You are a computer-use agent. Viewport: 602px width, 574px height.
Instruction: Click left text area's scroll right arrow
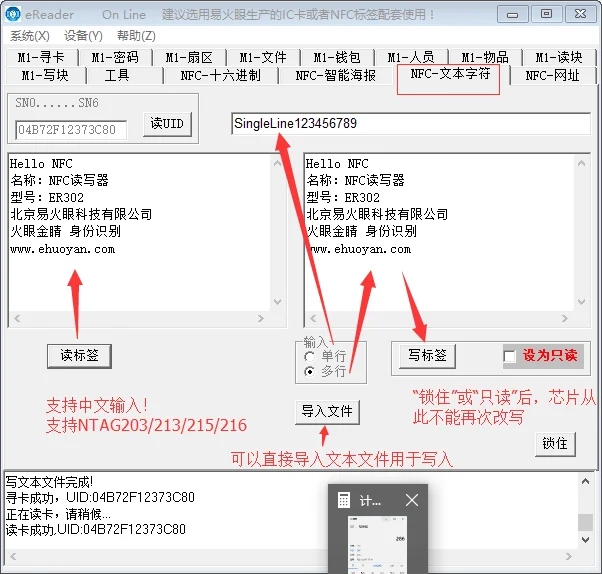point(261,319)
